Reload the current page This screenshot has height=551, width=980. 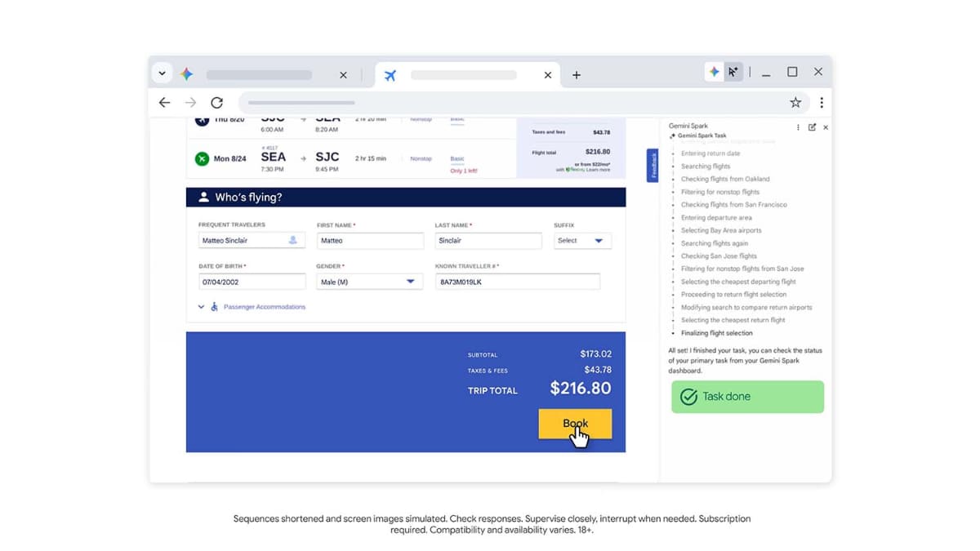[x=216, y=103]
